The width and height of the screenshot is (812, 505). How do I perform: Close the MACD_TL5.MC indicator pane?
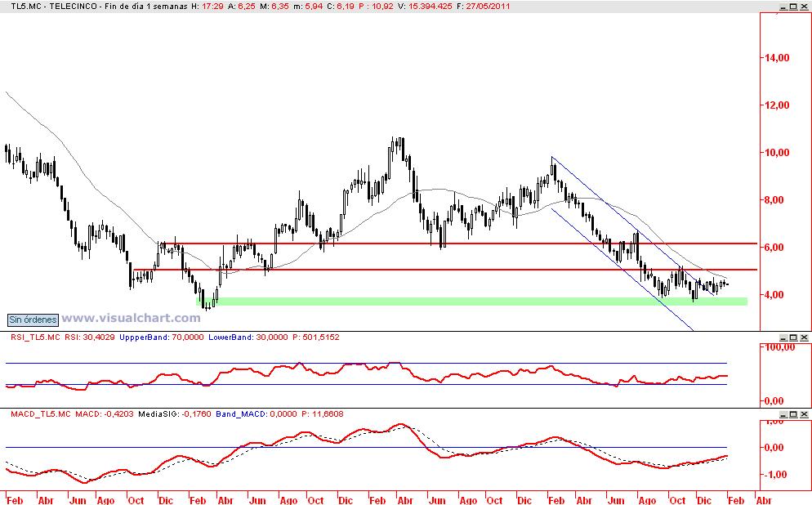coord(804,414)
